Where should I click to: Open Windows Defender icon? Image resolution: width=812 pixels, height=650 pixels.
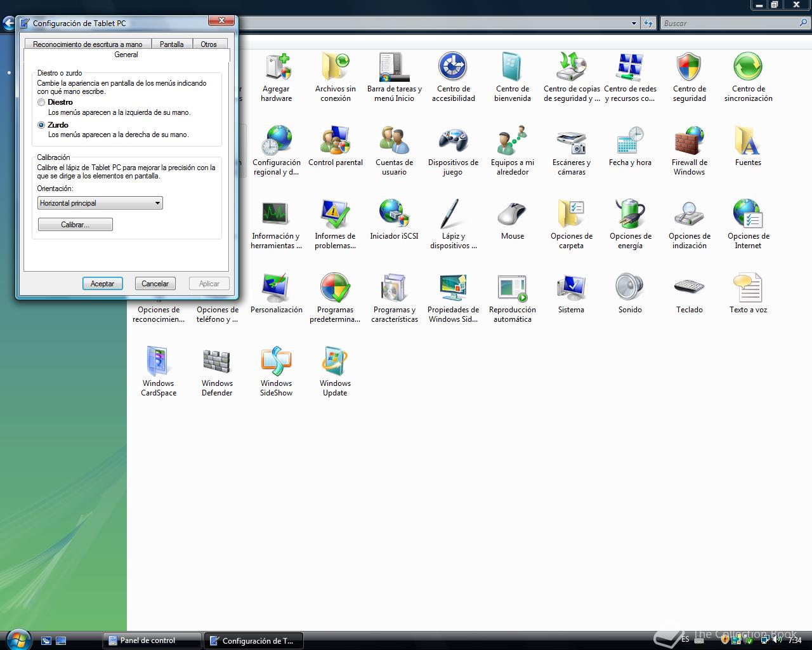click(217, 362)
